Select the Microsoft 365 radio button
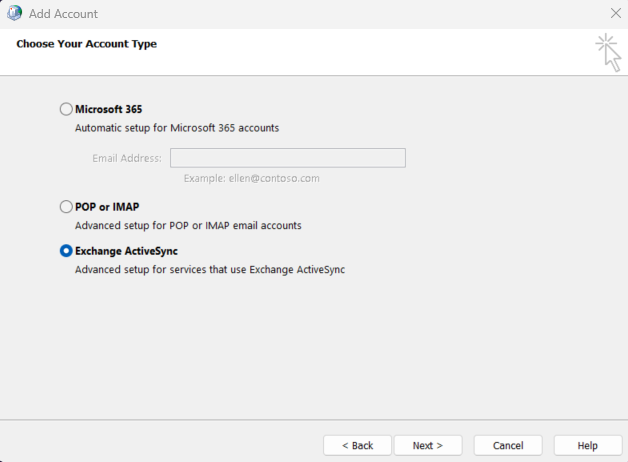 [67, 109]
